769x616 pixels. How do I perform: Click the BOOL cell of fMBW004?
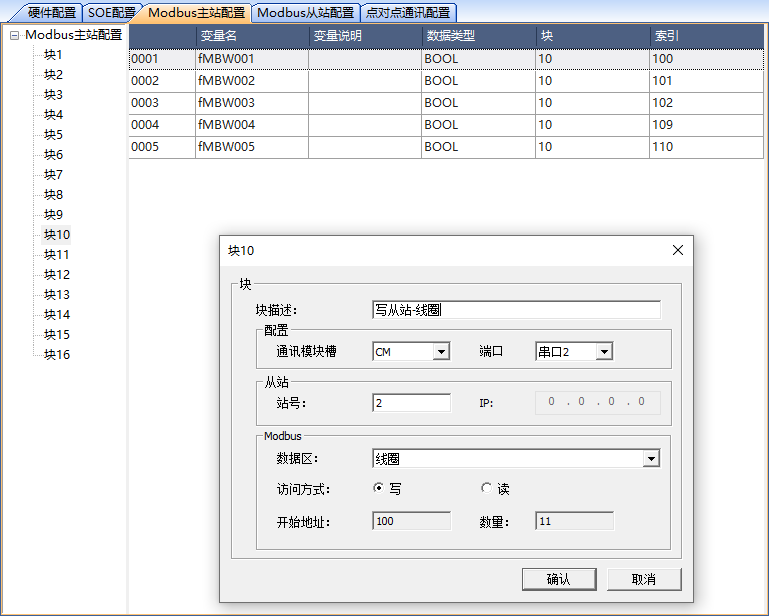coord(479,125)
